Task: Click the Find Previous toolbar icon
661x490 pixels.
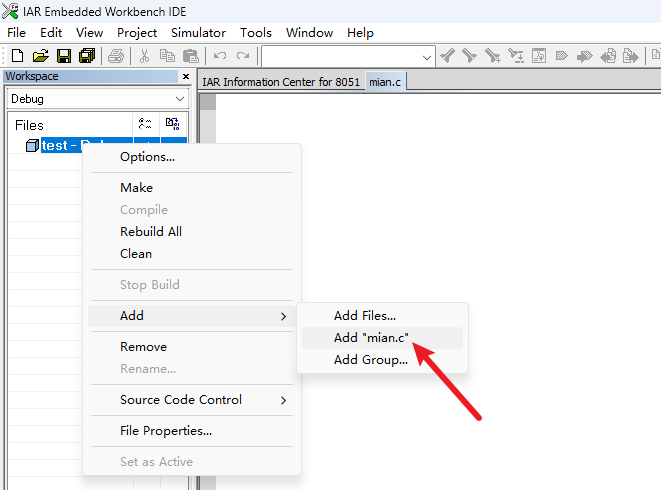Action: [448, 56]
